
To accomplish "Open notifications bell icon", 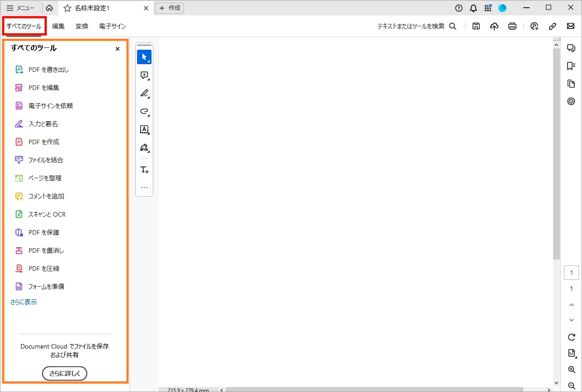I will tap(473, 8).
